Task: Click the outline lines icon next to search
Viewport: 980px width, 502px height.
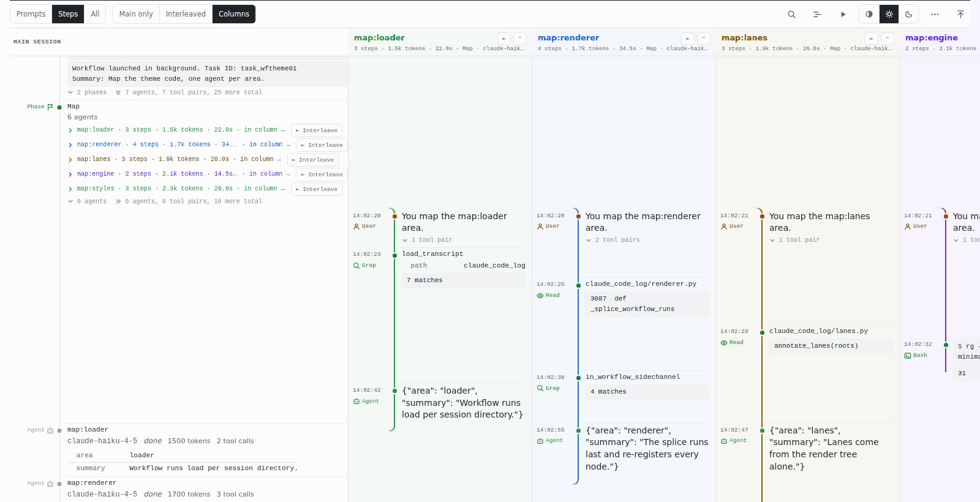Action: click(817, 14)
